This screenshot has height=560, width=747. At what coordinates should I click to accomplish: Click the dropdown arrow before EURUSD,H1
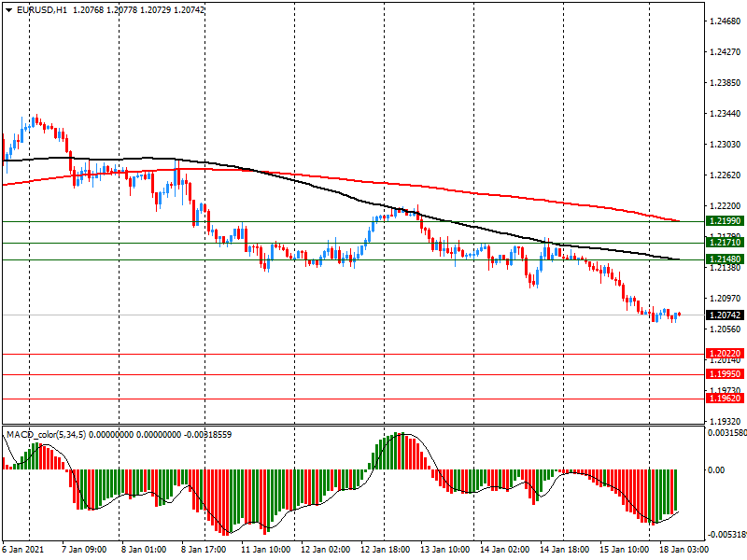8,9
